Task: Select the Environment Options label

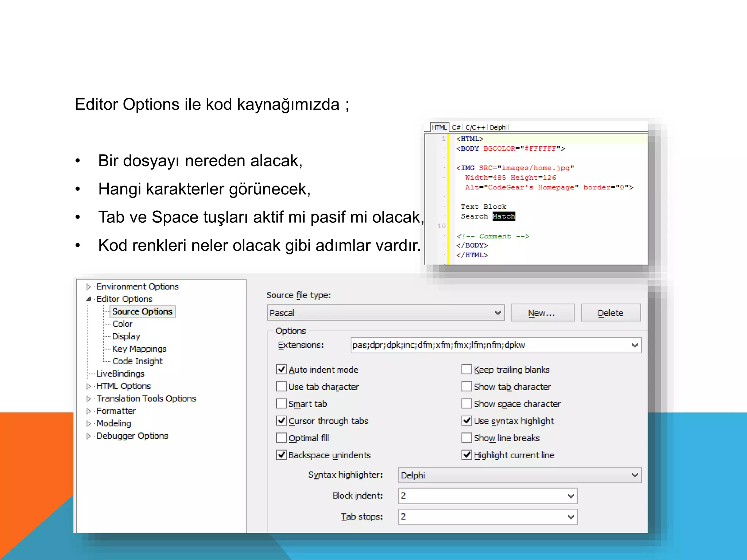Action: [138, 287]
